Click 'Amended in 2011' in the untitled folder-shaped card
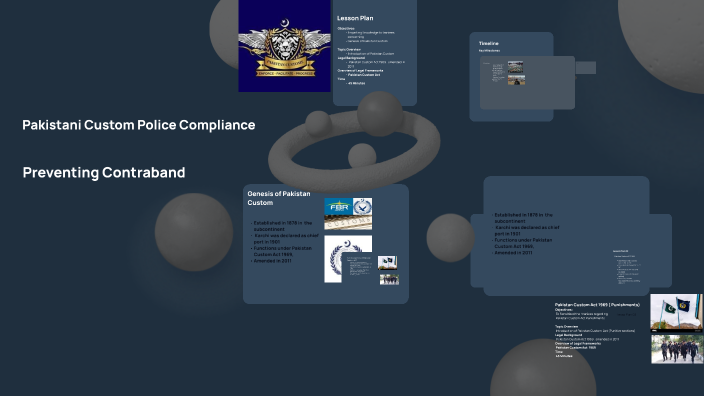The height and width of the screenshot is (396, 704). (x=513, y=253)
